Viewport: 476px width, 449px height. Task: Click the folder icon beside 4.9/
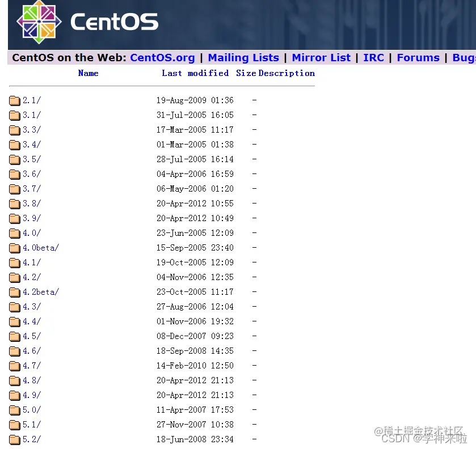(x=15, y=395)
